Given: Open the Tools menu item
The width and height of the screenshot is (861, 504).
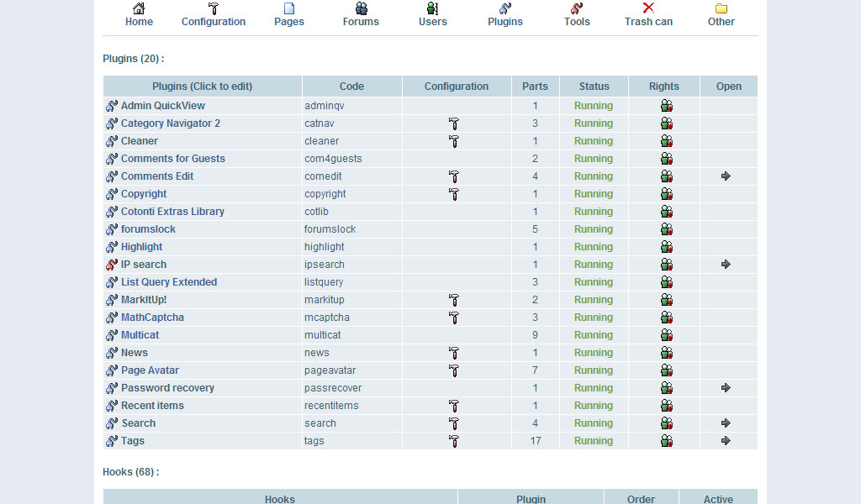Looking at the screenshot, I should [x=577, y=15].
